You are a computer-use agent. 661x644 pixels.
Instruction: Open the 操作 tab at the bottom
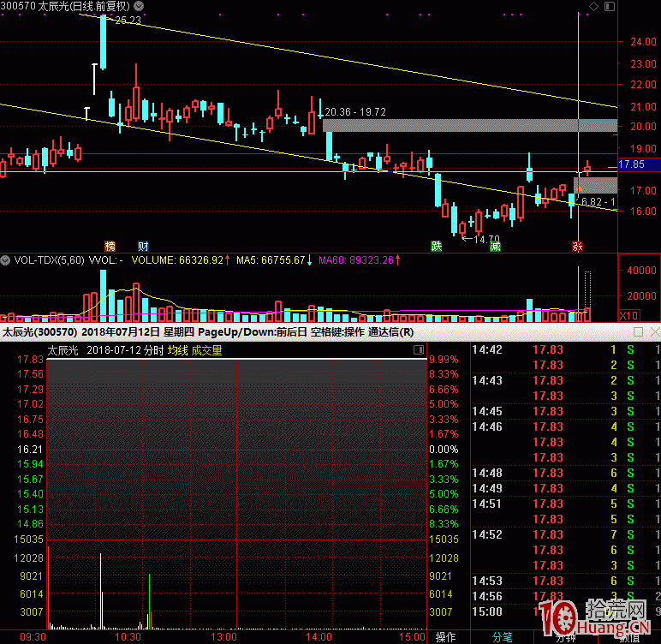tap(445, 637)
